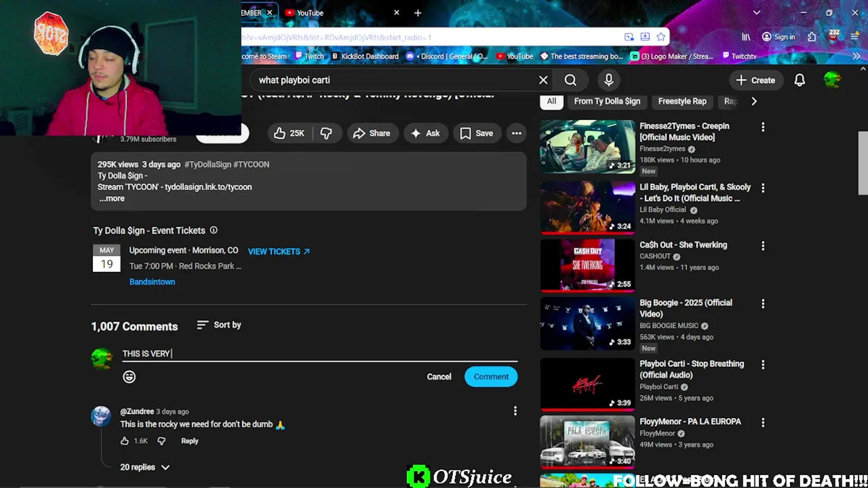This screenshot has height=488, width=868.
Task: Expand description with ...more
Action: (112, 199)
